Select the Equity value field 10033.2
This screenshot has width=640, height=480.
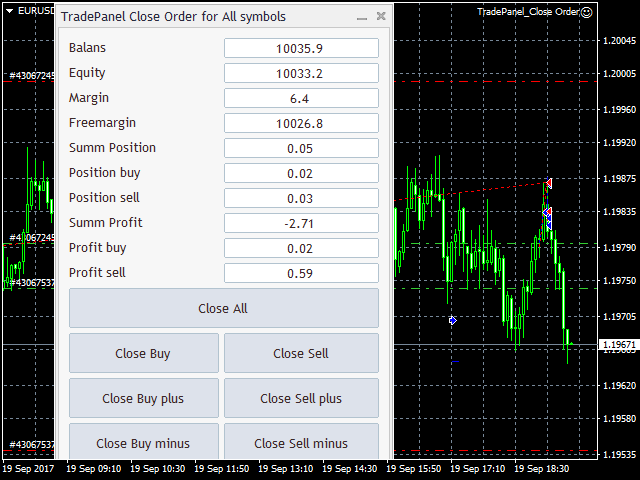[301, 73]
